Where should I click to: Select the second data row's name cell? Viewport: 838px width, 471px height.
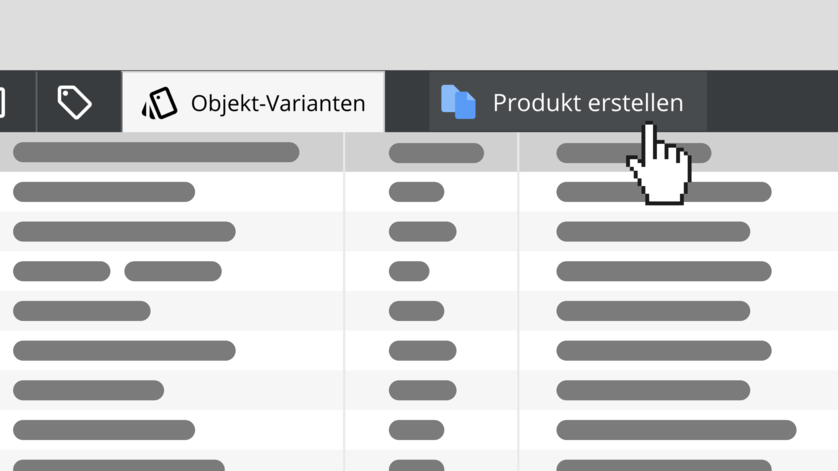coord(124,231)
